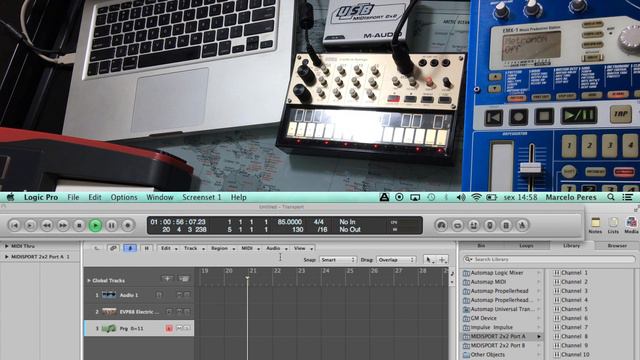Switch to the Loops tab
Screen dimensions: 640x360
coord(526,246)
